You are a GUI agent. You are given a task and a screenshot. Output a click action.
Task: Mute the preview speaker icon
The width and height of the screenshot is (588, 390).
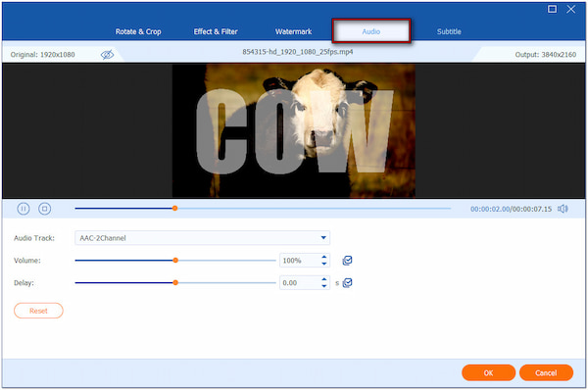pyautogui.click(x=563, y=209)
